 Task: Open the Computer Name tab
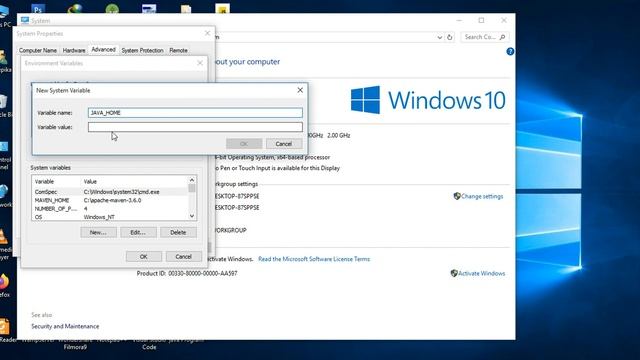coord(38,50)
